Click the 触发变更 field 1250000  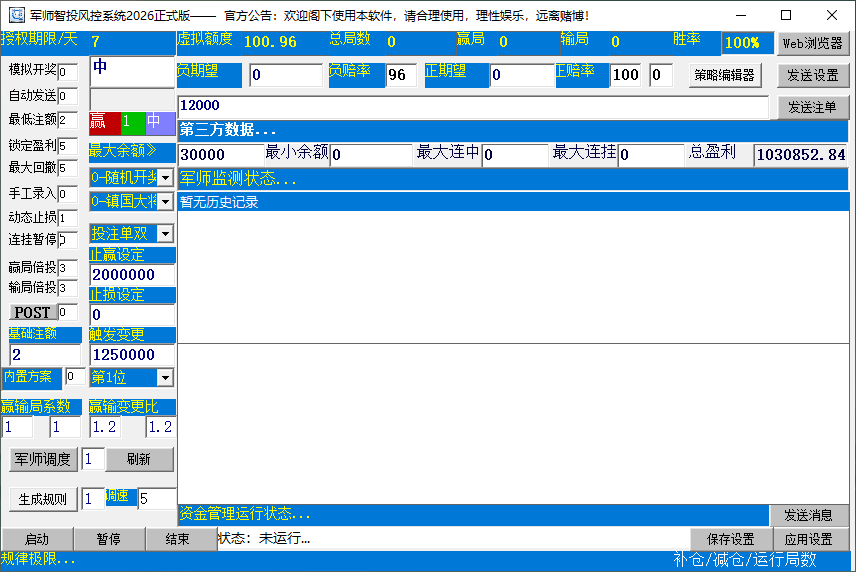(x=132, y=355)
